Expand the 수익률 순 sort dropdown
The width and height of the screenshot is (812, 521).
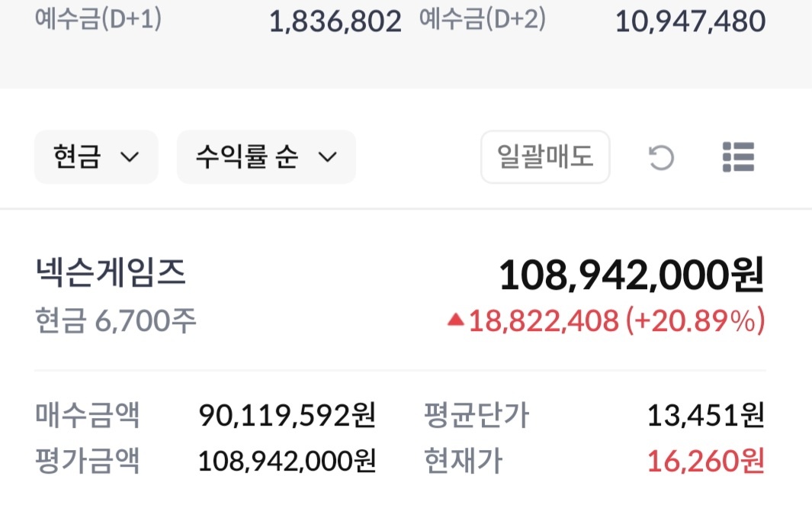(x=266, y=157)
